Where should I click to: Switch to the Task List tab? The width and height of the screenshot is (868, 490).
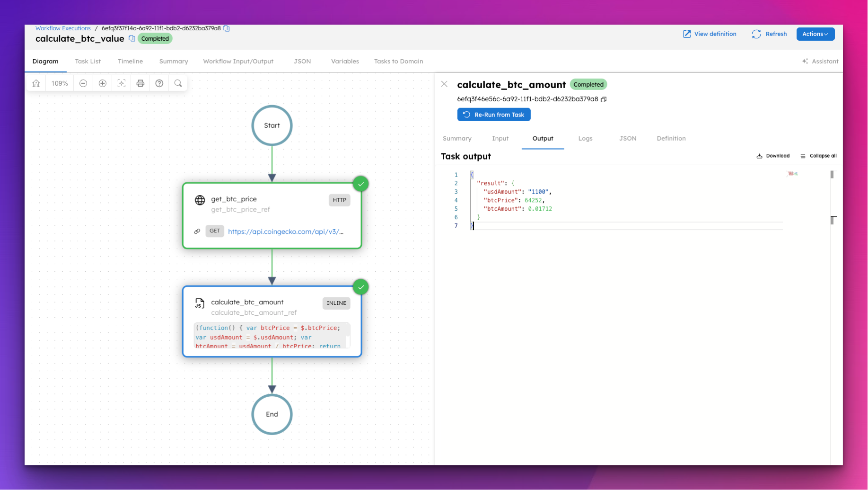88,61
